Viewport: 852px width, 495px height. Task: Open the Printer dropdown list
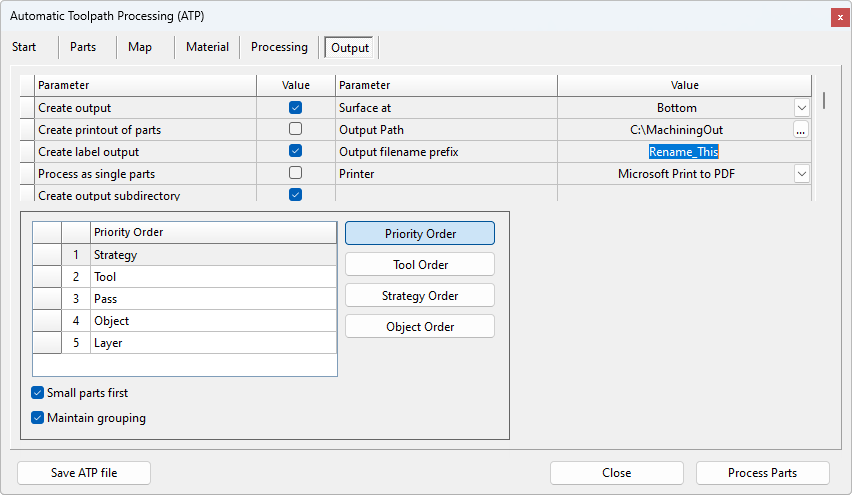point(801,174)
